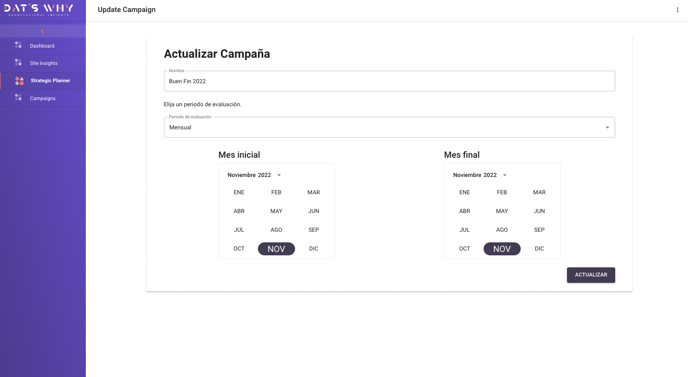Go to Site Insights in the sidebar
This screenshot has height=377, width=688.
click(x=43, y=63)
